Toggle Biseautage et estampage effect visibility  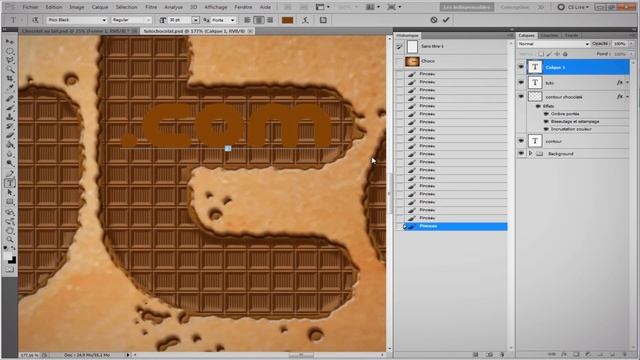(546, 121)
